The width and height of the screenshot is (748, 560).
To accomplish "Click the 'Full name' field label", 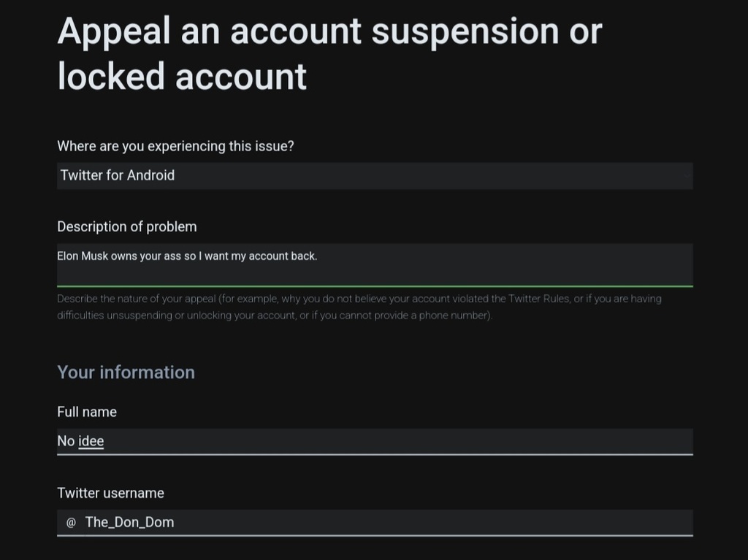I will (87, 412).
